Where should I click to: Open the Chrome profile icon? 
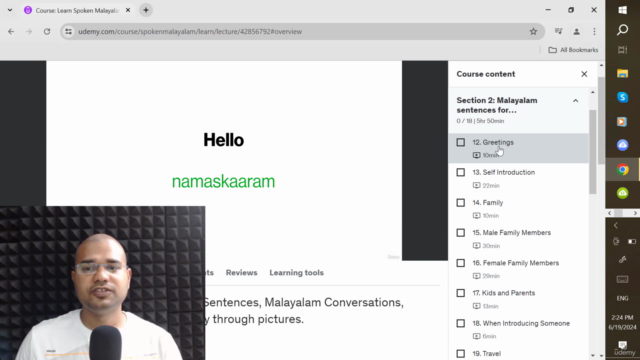point(576,31)
